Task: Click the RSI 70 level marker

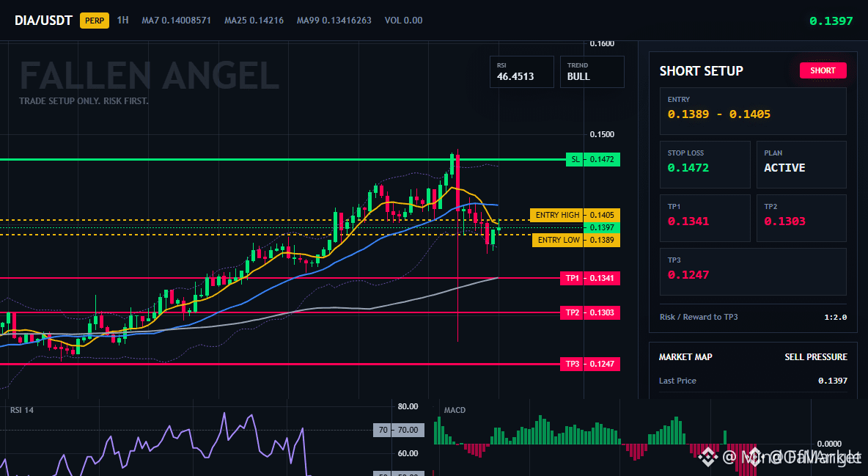Action: 399,430
